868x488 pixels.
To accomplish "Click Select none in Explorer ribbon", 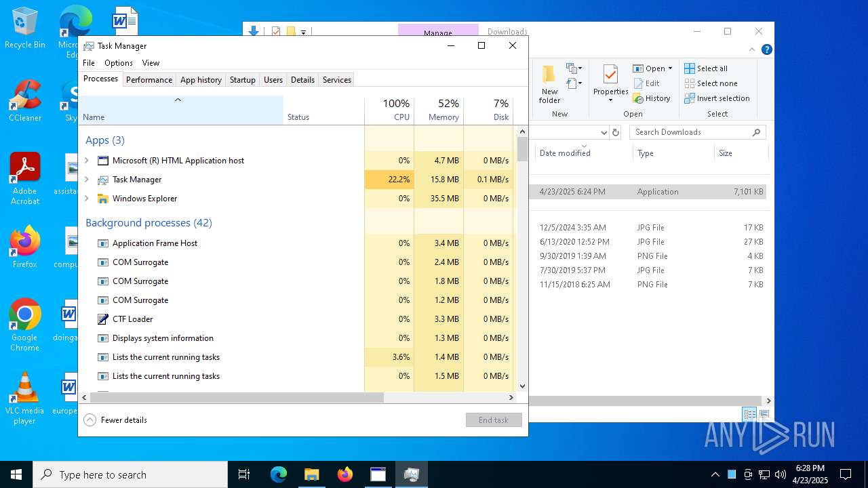I will [710, 83].
